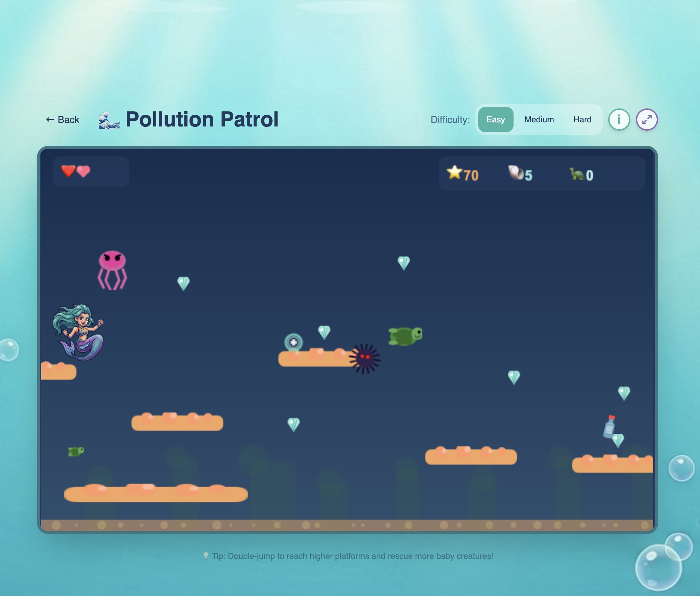
Task: Click the small baby turtle at lower left
Action: (76, 452)
